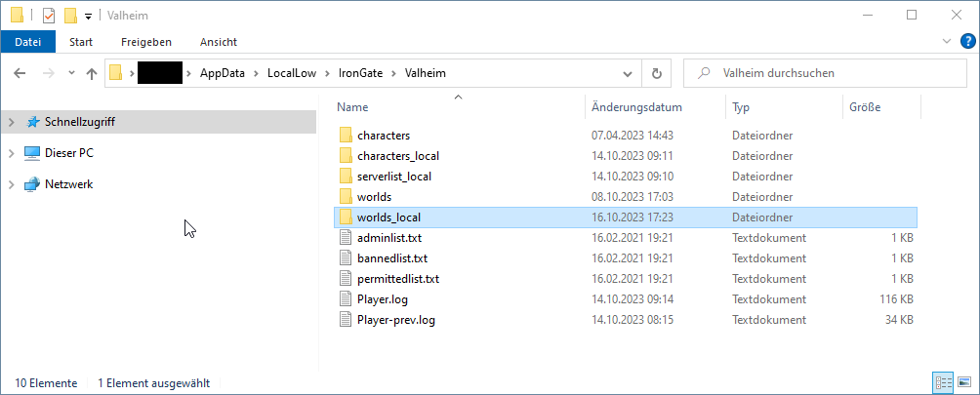
Task: Go forward with the forward arrow
Action: pyautogui.click(x=48, y=73)
